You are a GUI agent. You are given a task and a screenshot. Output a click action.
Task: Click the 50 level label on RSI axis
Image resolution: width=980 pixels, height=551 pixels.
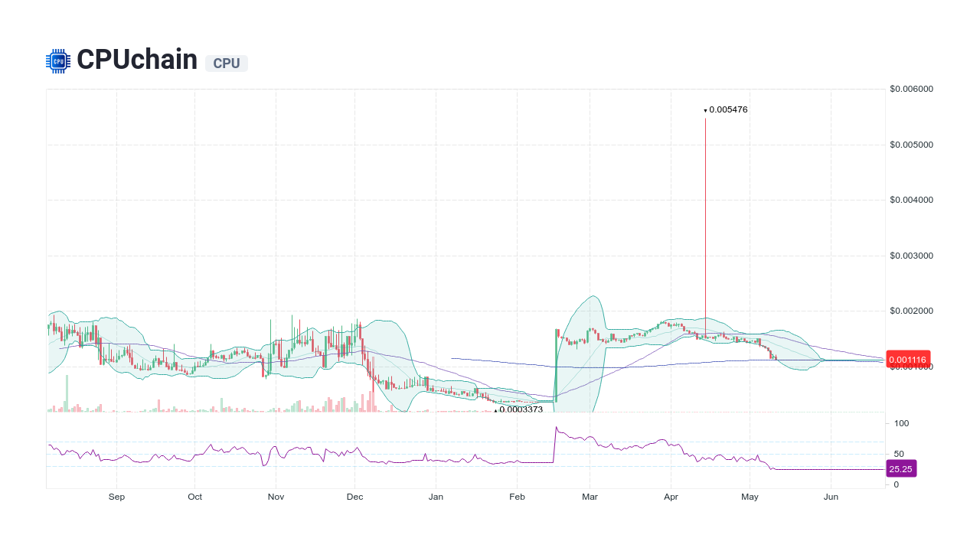[900, 452]
